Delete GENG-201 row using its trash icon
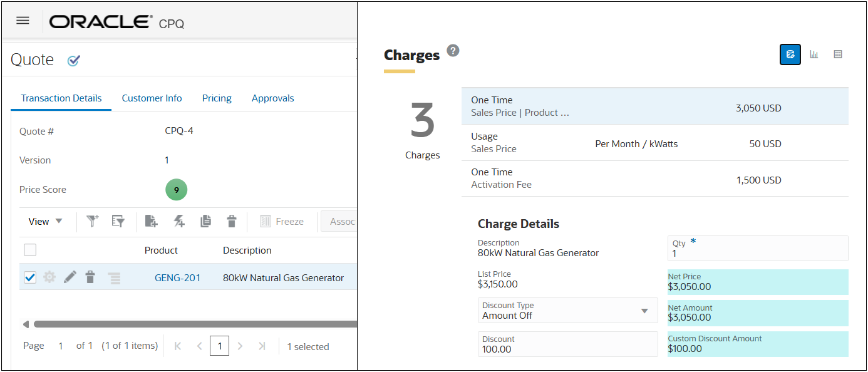 [91, 277]
